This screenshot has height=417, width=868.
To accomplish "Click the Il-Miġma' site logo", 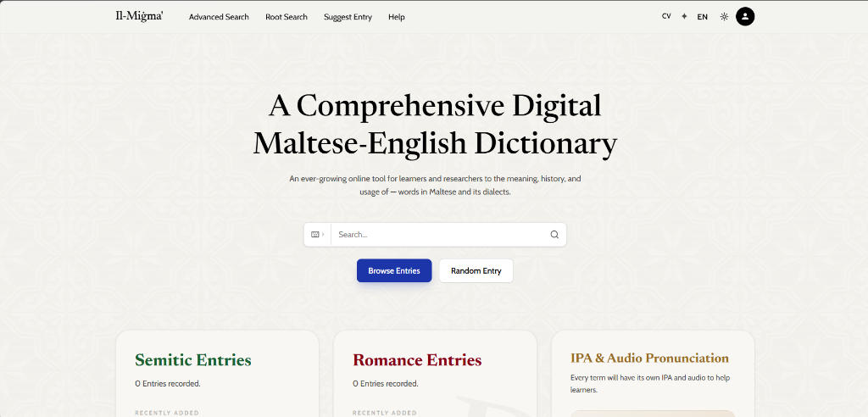I will (139, 17).
